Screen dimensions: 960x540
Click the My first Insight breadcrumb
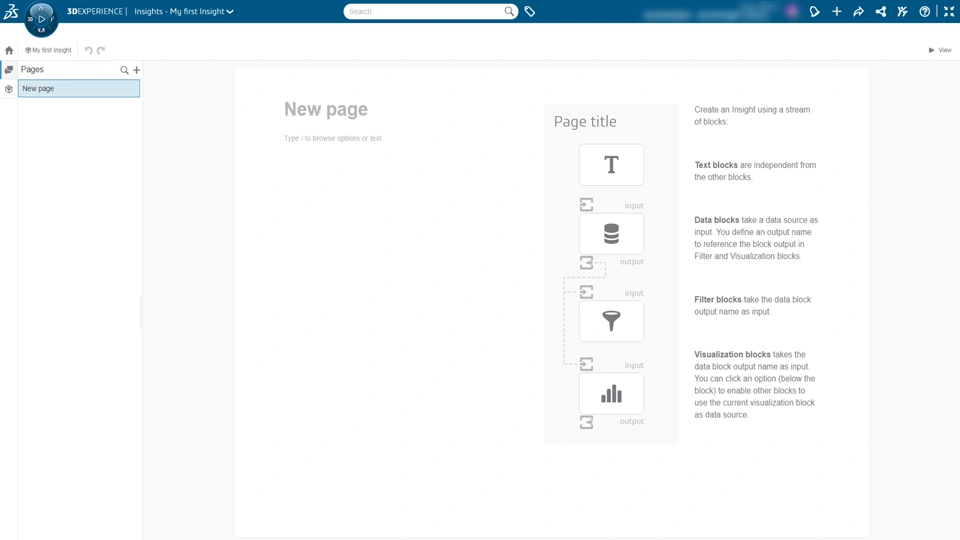click(x=48, y=50)
